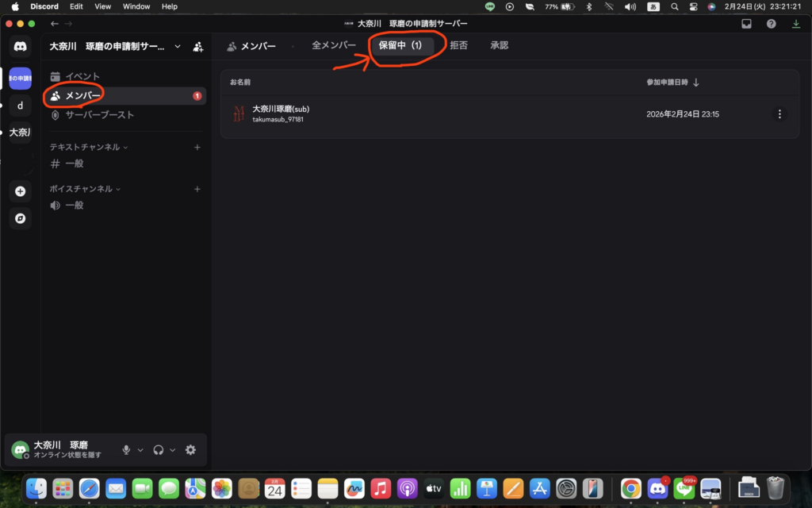The height and width of the screenshot is (508, 812).
Task: Expand the server name dropdown menu
Action: (x=177, y=46)
